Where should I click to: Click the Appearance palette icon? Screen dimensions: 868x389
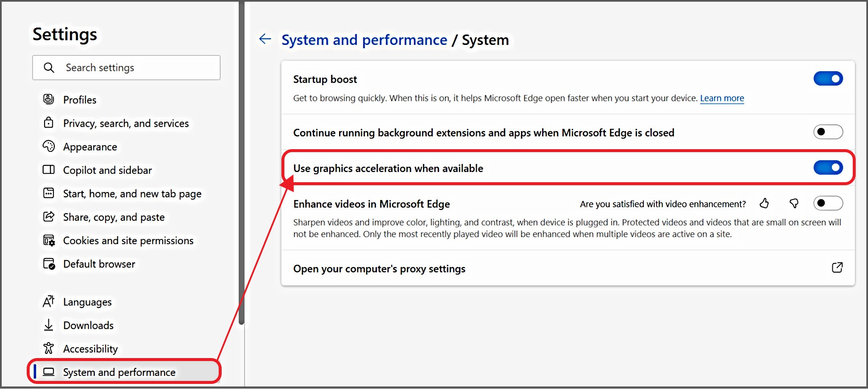(x=49, y=147)
